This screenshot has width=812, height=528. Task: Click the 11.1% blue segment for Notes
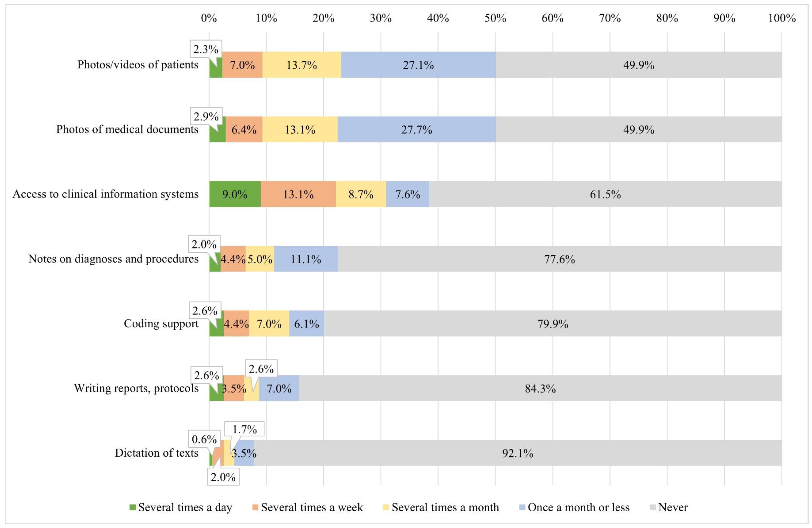point(306,259)
